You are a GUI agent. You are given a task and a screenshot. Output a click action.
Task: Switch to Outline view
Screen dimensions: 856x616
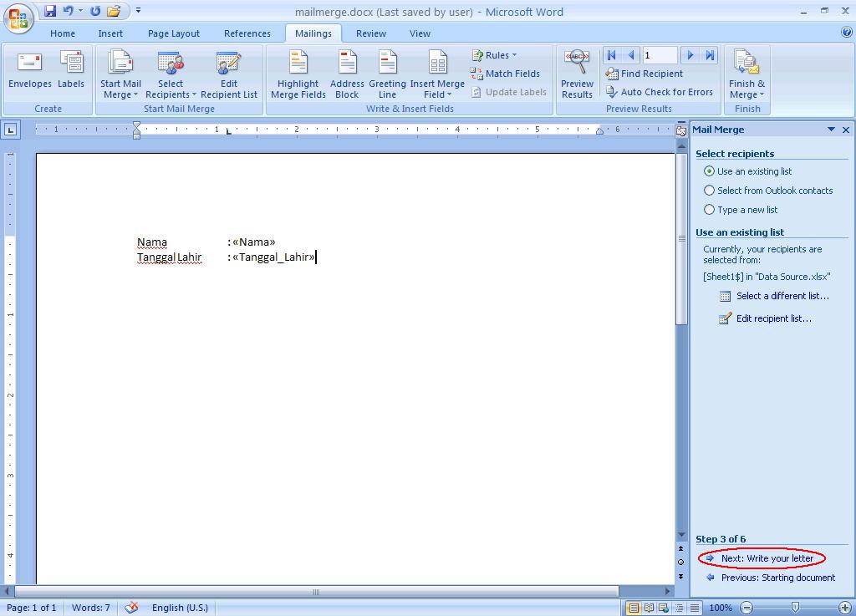click(679, 608)
